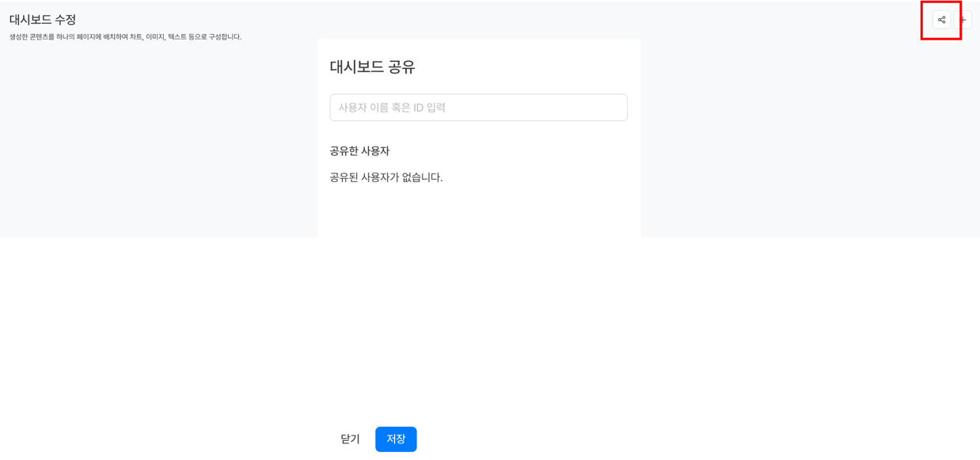This screenshot has height=460, width=980.
Task: Click the 닫기 button
Action: [350, 439]
